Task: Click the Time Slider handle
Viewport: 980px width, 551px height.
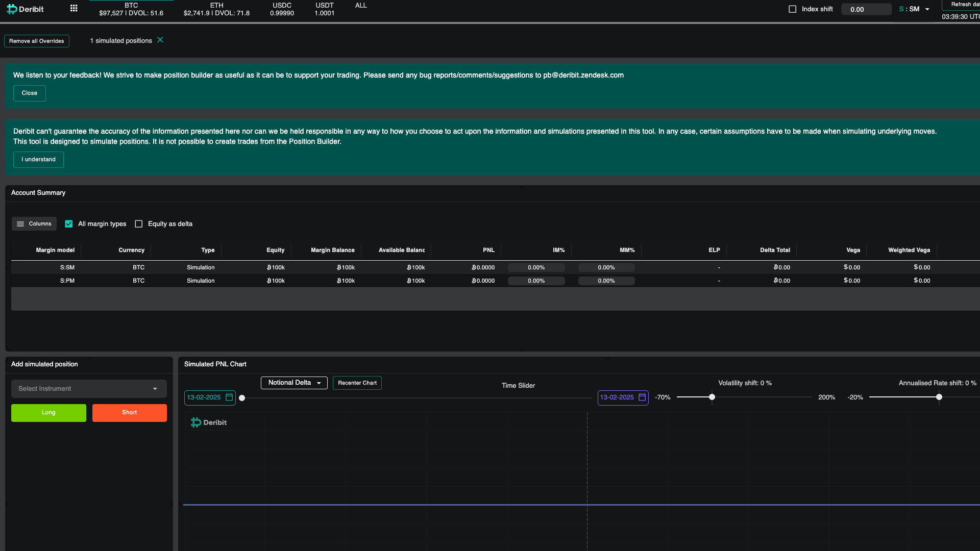Action: [x=242, y=398]
